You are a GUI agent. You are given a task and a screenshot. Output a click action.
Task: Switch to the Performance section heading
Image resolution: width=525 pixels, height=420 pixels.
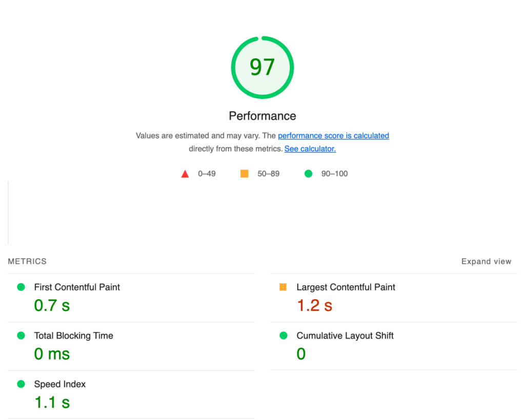[262, 116]
